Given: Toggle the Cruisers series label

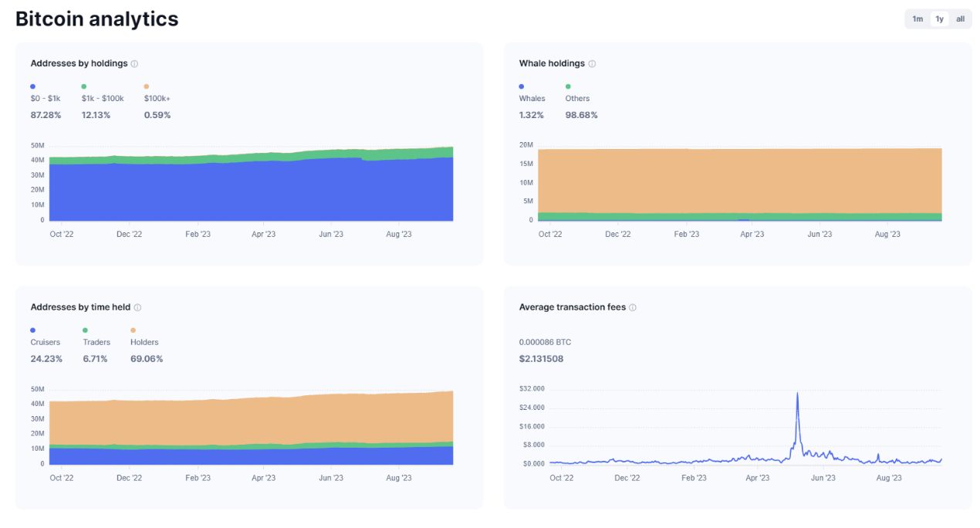Looking at the screenshot, I should tap(46, 343).
